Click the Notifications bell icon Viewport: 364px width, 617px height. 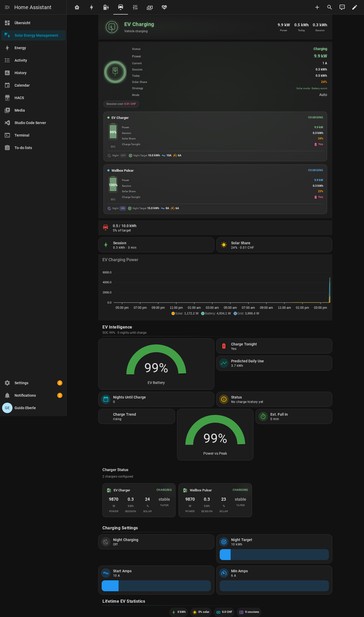(x=7, y=395)
